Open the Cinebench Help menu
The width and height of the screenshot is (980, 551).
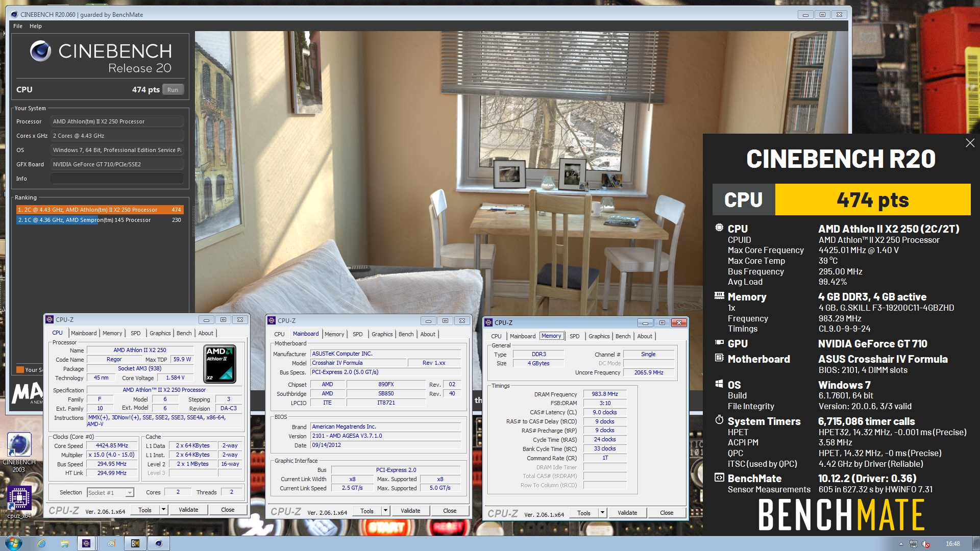coord(35,26)
